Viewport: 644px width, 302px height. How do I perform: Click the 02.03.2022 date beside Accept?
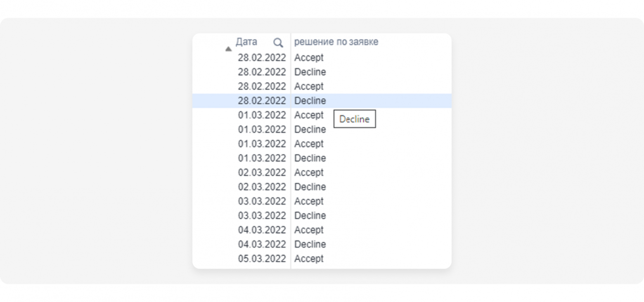point(262,172)
